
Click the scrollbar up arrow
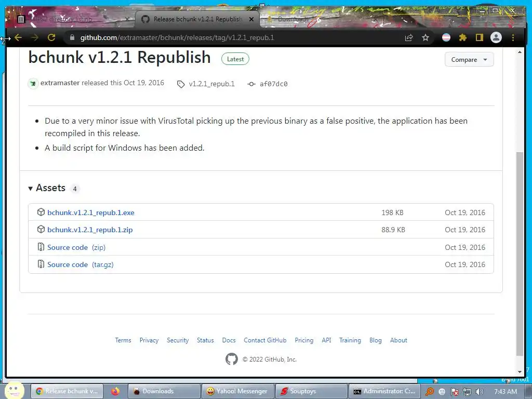tap(520, 52)
